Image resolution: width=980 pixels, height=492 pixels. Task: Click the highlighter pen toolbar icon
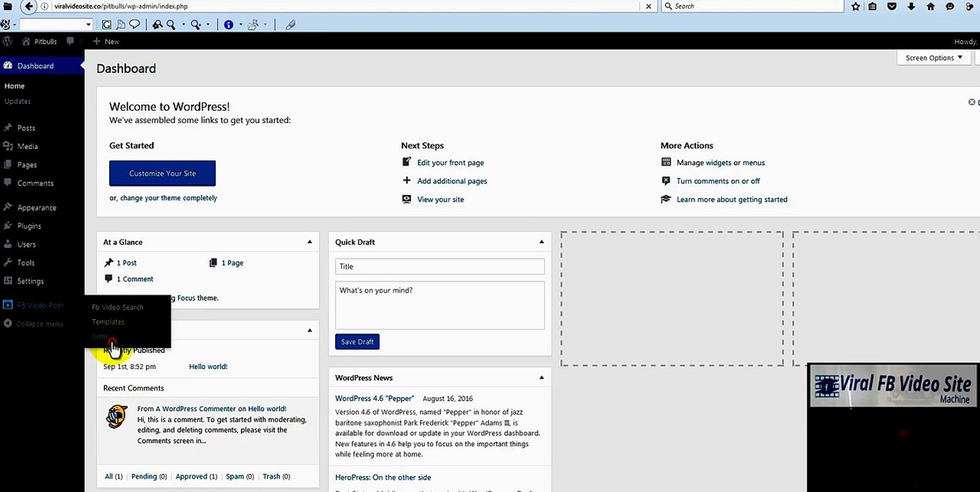[x=290, y=25]
